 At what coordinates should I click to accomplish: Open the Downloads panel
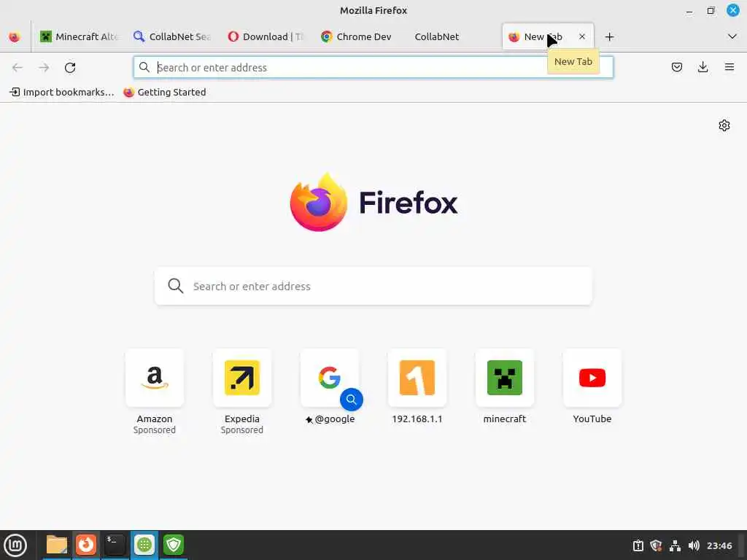pos(703,68)
